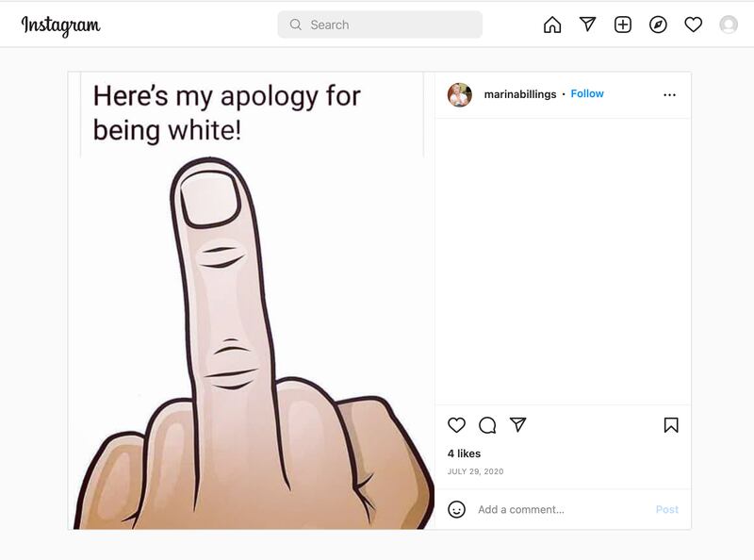Image resolution: width=754 pixels, height=560 pixels.
Task: Open activity heart icon in top bar
Action: click(694, 25)
